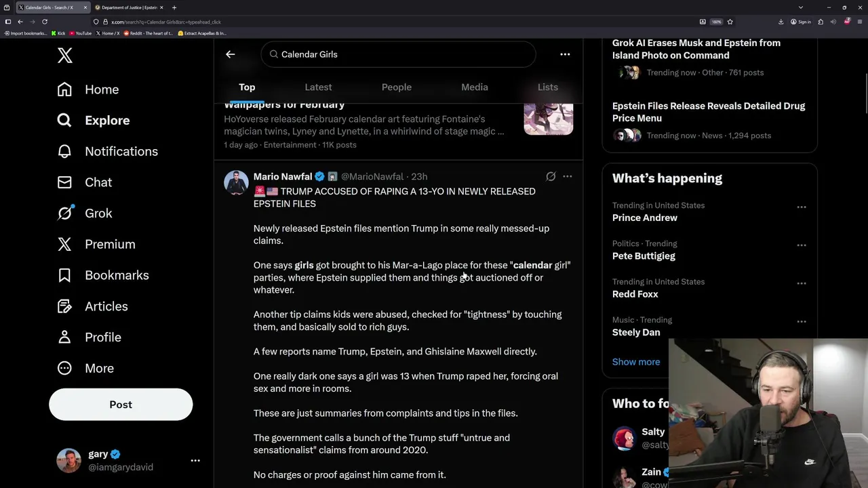Open Articles in the sidebar

point(93,306)
